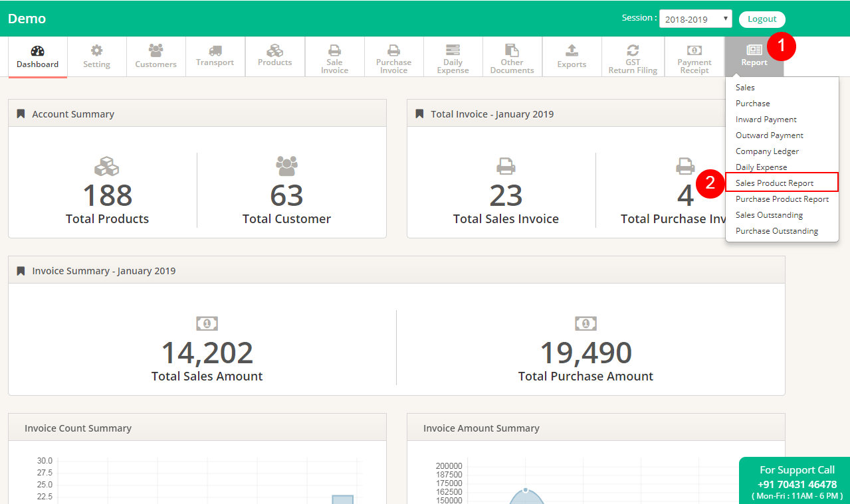Select Sales Product Report from the menu
Screen dimensions: 850x504
[775, 183]
